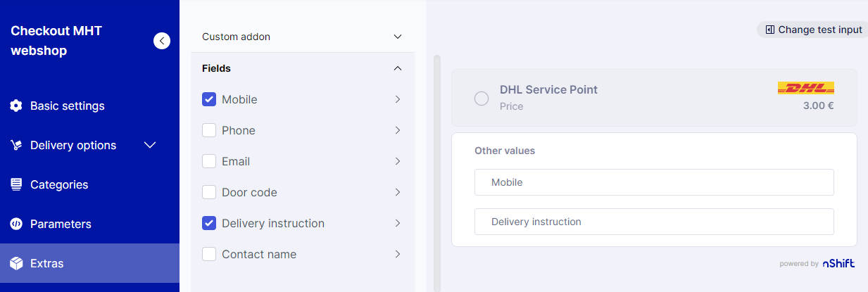This screenshot has width=868, height=292.
Task: Collapse the Fields section
Action: coord(398,68)
